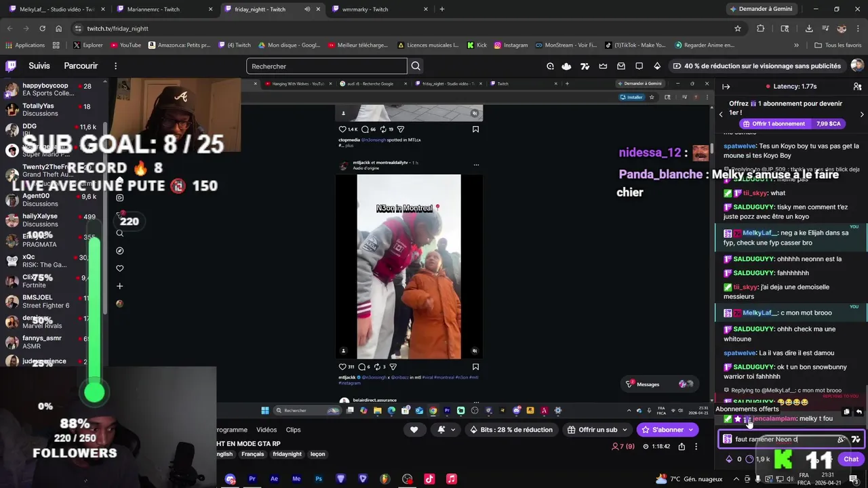Go to Chrome home page icon
This screenshot has height=488, width=868.
[58, 28]
